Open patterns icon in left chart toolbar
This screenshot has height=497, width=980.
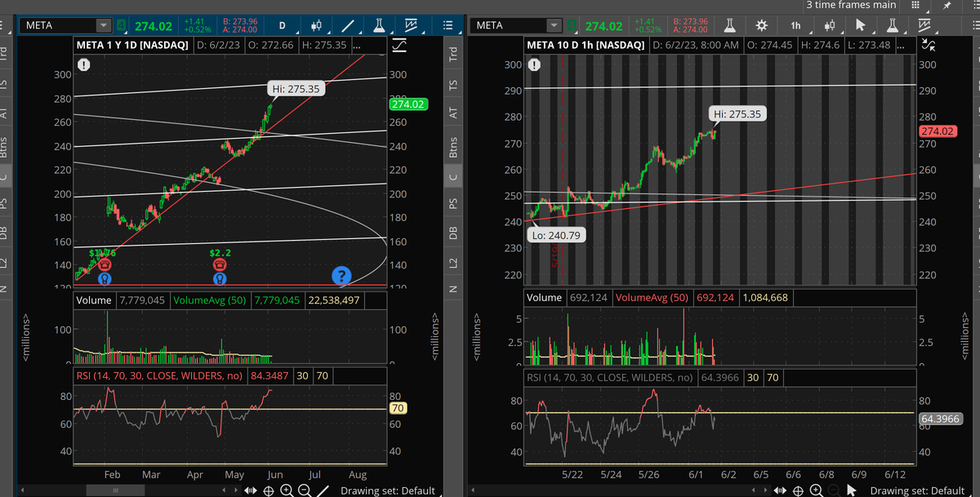tap(411, 25)
